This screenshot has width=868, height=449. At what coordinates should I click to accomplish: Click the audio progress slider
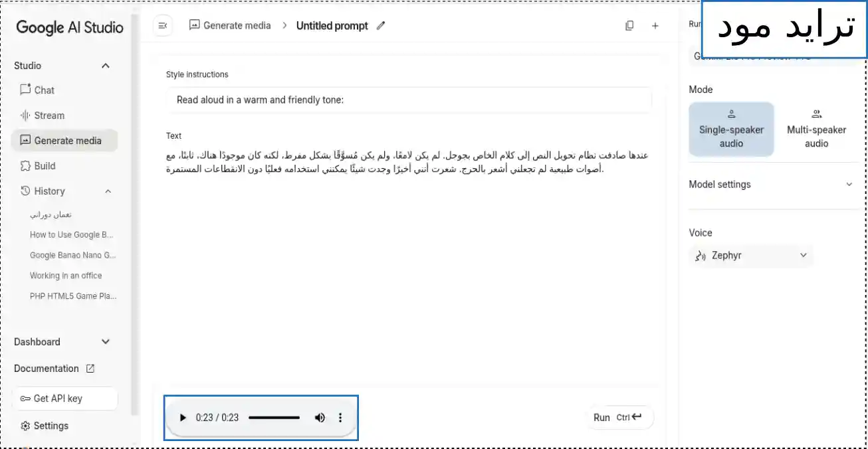pyautogui.click(x=274, y=418)
